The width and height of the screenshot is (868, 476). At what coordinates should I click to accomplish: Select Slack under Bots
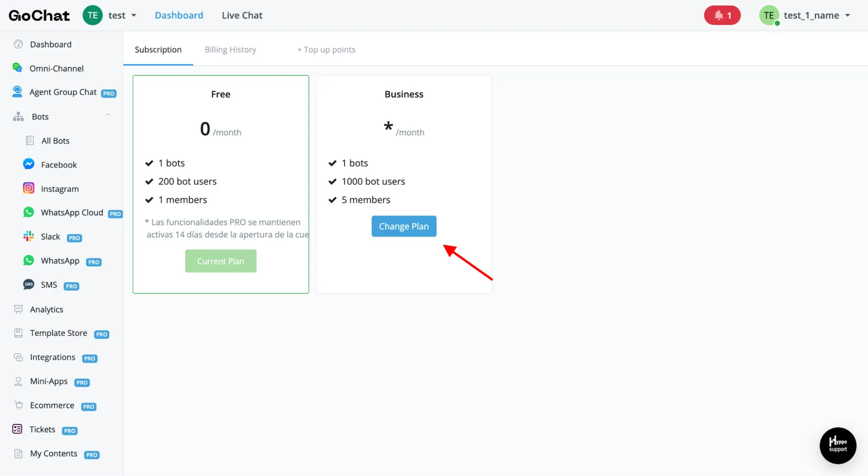(50, 236)
